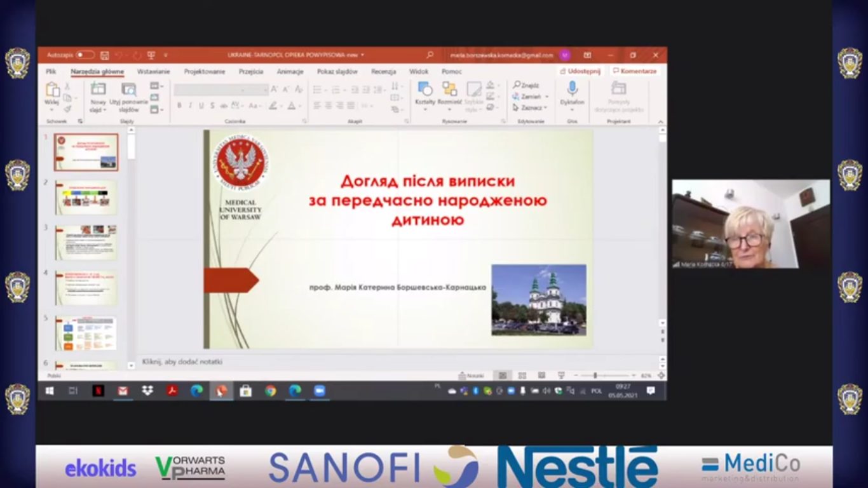Toggle Bold formatting button
The image size is (868, 488).
tap(179, 105)
